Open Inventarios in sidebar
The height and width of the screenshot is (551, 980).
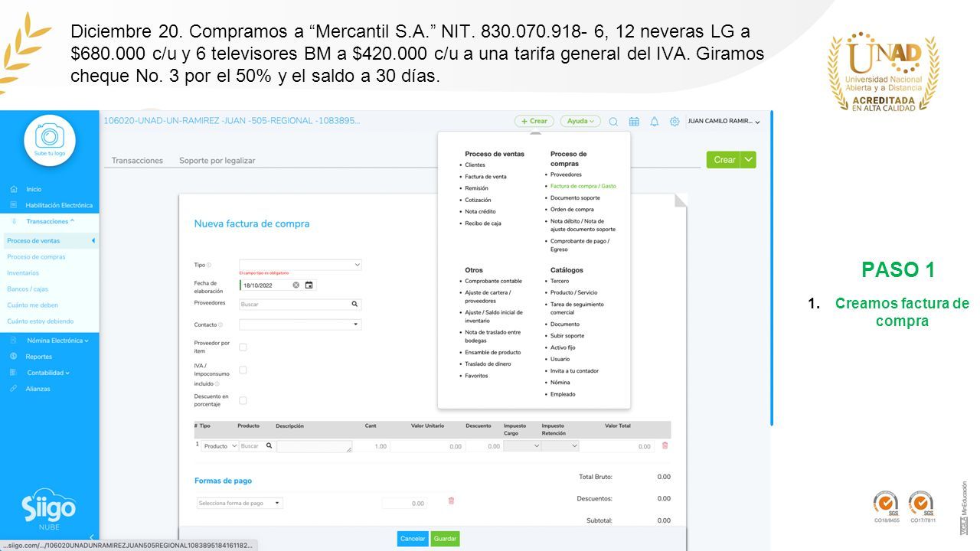click(x=23, y=273)
